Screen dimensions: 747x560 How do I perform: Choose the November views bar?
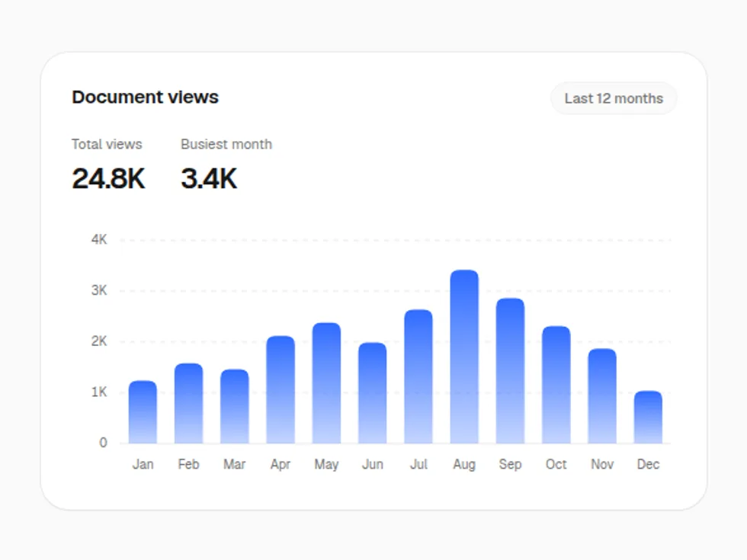[602, 396]
